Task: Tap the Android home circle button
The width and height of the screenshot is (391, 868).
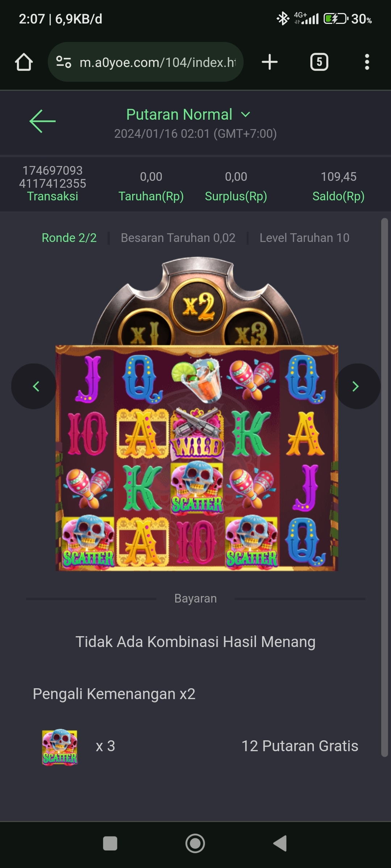Action: [x=195, y=843]
